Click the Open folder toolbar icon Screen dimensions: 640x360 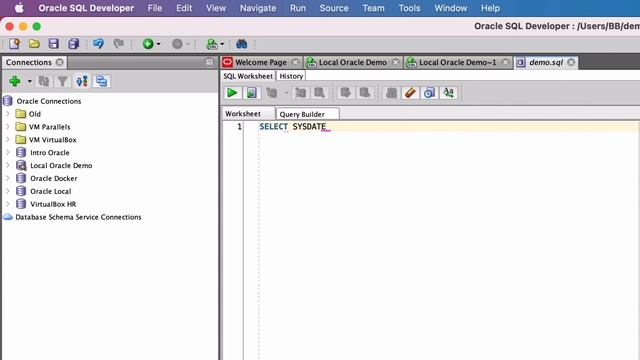[x=34, y=44]
